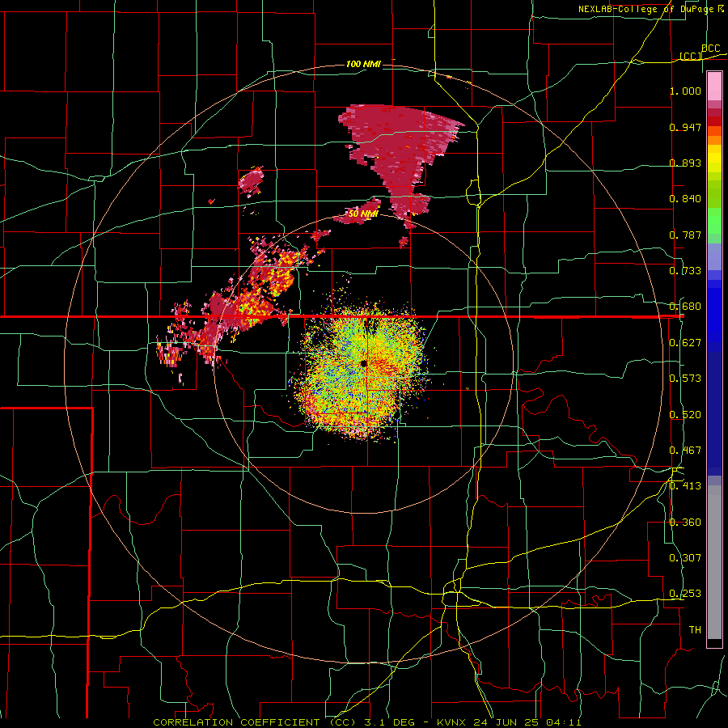Click the 0.680 scale value
Viewport: 728px width, 728px height.
685,307
